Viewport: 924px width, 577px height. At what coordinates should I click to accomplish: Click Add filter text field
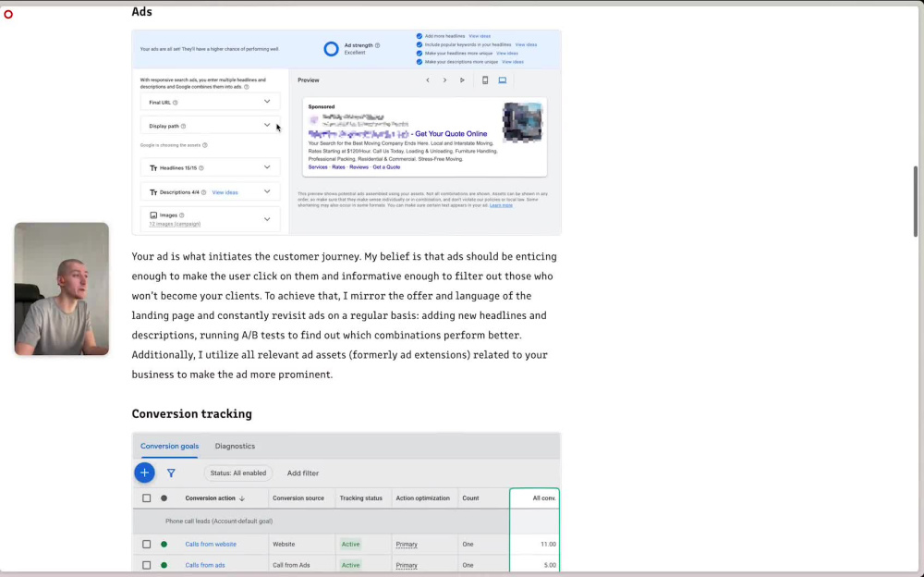303,473
